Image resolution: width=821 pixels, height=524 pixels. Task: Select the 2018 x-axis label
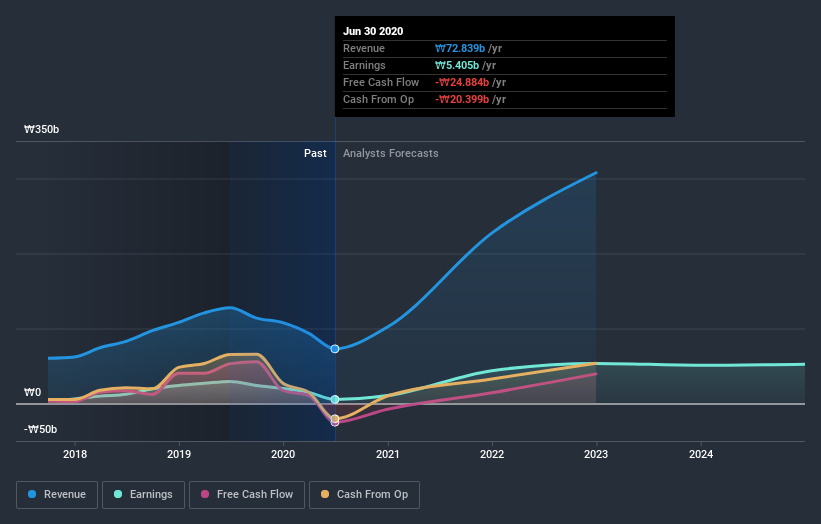point(75,454)
